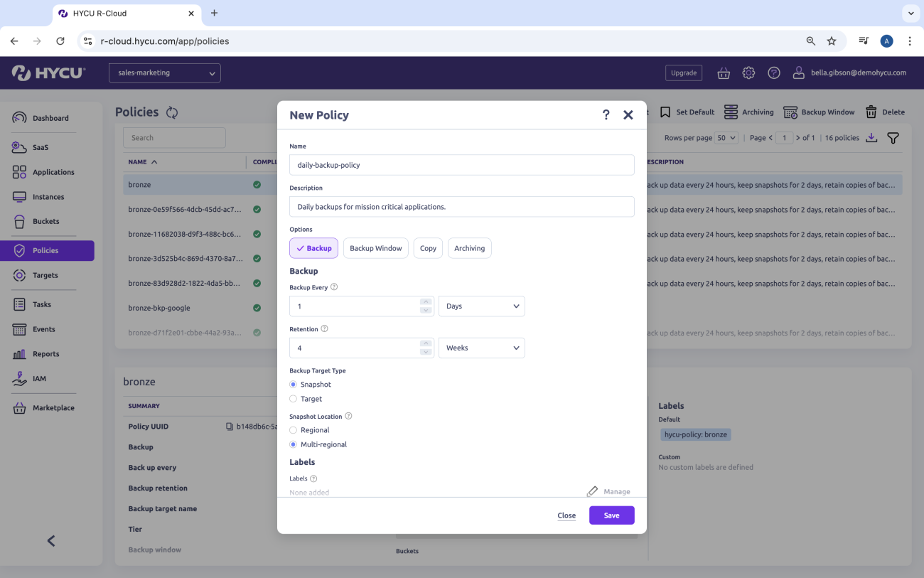The image size is (924, 578).
Task: Increase Retention using the stepper up arrow
Action: pos(427,343)
